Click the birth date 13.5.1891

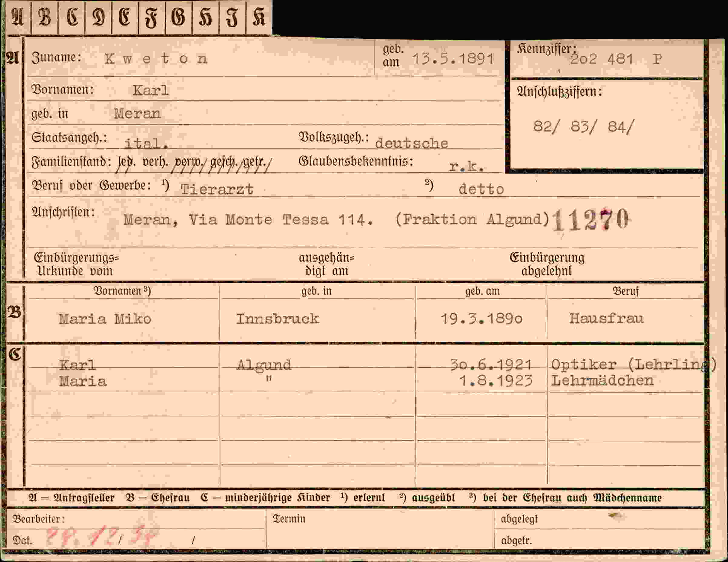click(453, 59)
